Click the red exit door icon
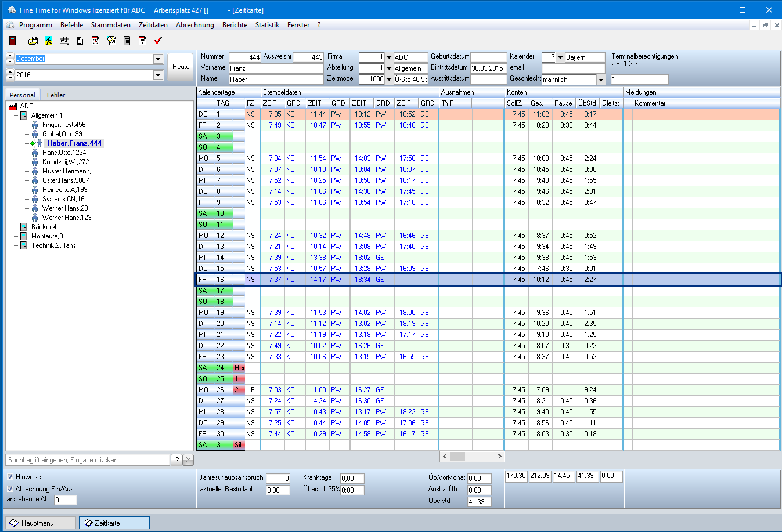 point(12,41)
